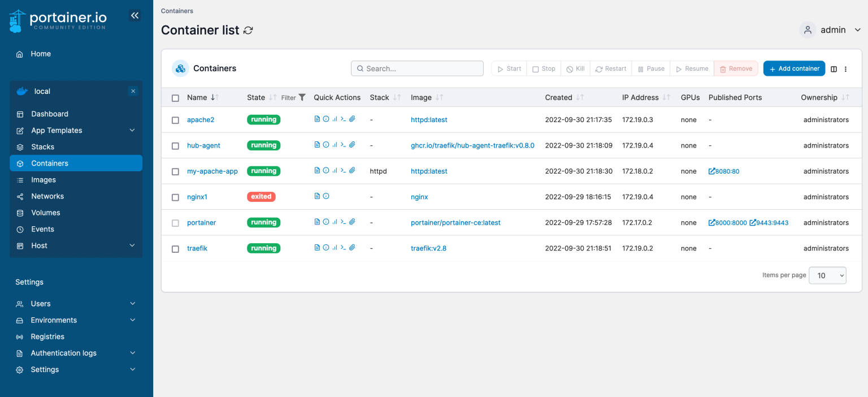Open the httpd:latest image link
Screen dimensions: 868x397
(x=429, y=119)
